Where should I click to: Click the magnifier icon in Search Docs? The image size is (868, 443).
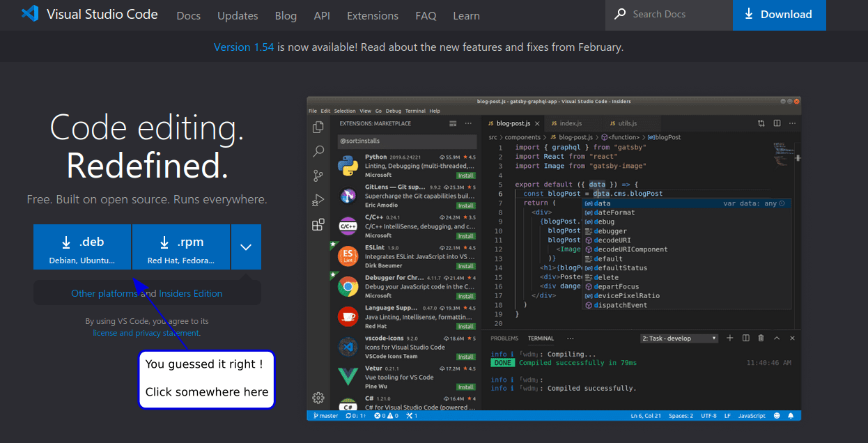pos(620,14)
